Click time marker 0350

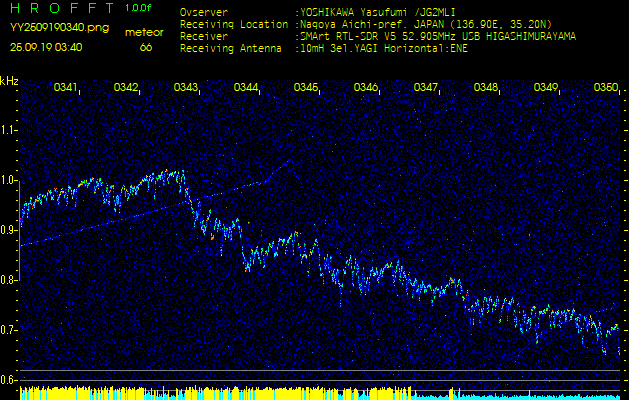tap(606, 87)
